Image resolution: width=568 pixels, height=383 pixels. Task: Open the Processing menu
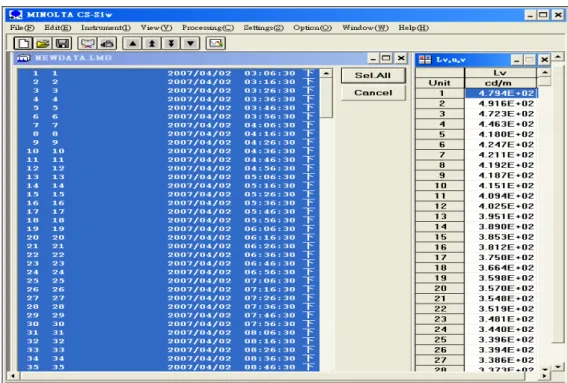(x=208, y=28)
